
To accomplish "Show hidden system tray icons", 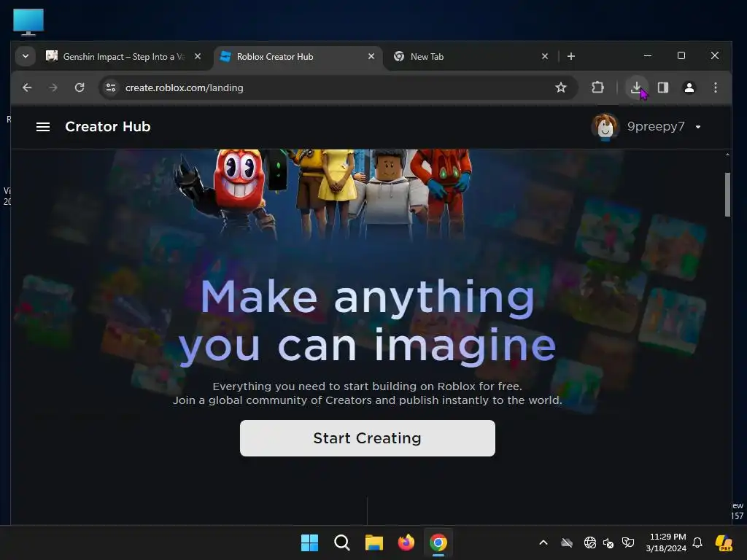I will click(x=543, y=542).
